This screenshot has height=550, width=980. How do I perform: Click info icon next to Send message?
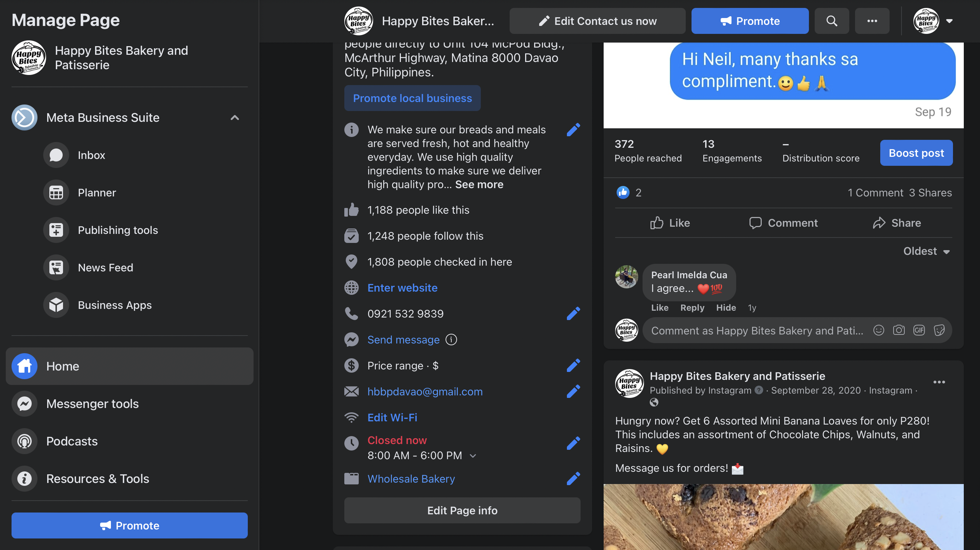tap(451, 340)
